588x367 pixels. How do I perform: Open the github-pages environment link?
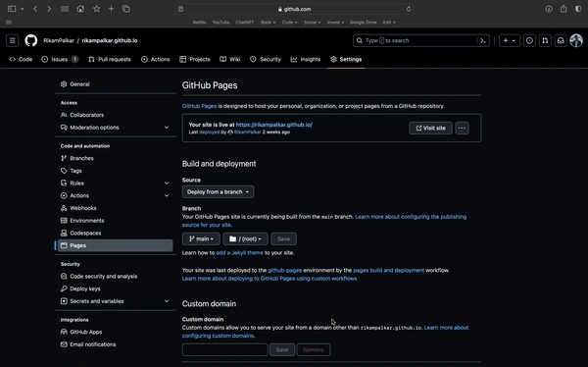284,270
